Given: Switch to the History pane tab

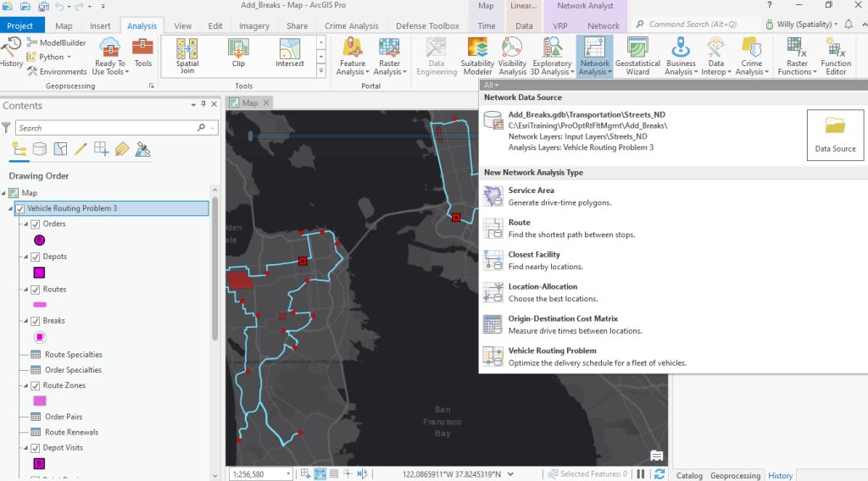Looking at the screenshot, I should point(780,475).
